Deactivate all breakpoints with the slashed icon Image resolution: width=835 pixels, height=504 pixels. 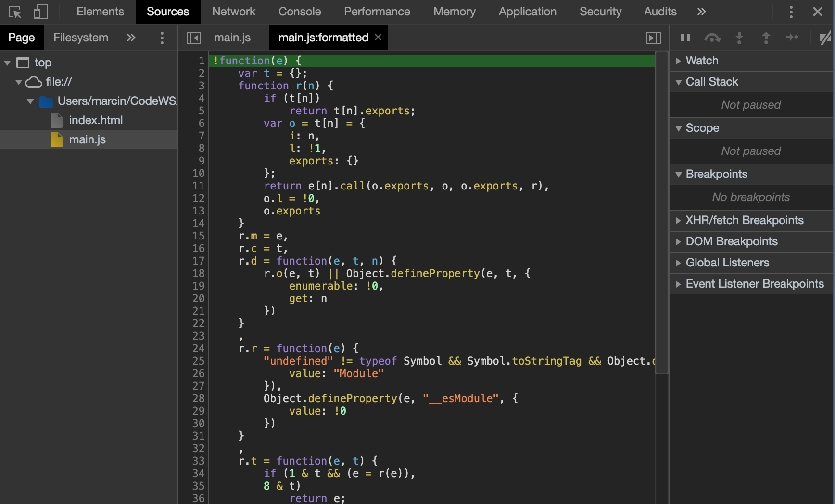[825, 38]
